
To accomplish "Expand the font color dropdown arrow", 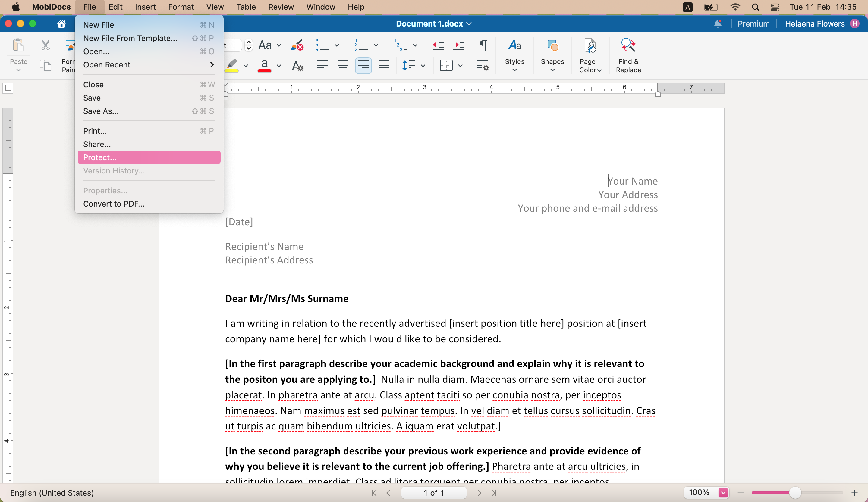I will [x=279, y=66].
